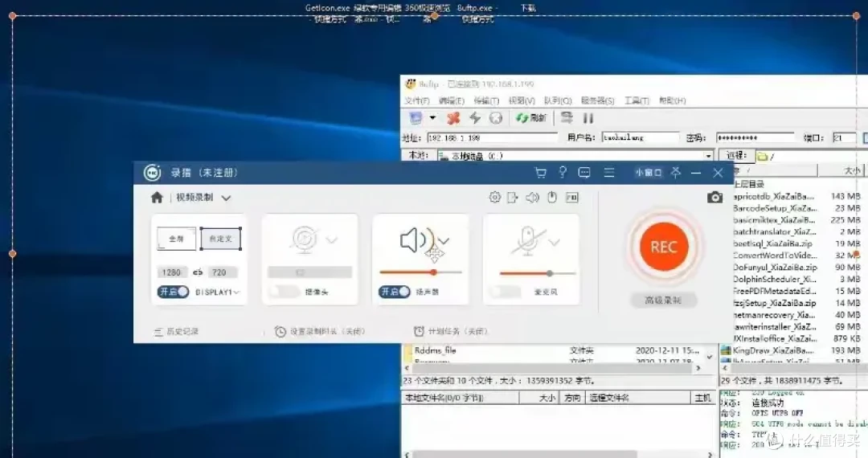Click the red disconnect icon in 8uftp
The height and width of the screenshot is (458, 868).
click(454, 118)
